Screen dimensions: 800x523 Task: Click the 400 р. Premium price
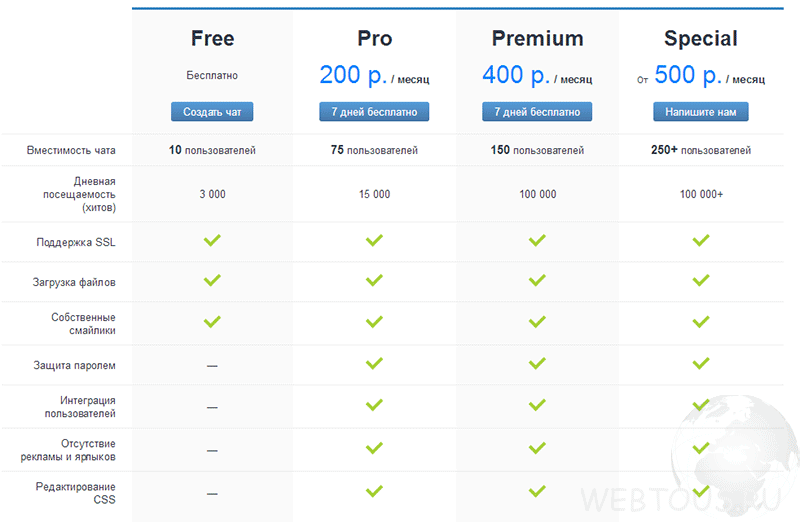516,75
